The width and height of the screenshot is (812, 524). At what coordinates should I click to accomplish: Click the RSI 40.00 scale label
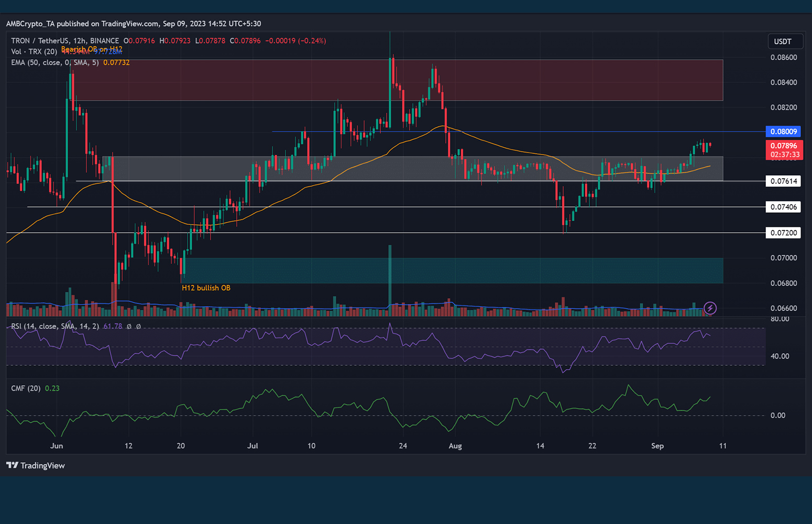point(780,356)
